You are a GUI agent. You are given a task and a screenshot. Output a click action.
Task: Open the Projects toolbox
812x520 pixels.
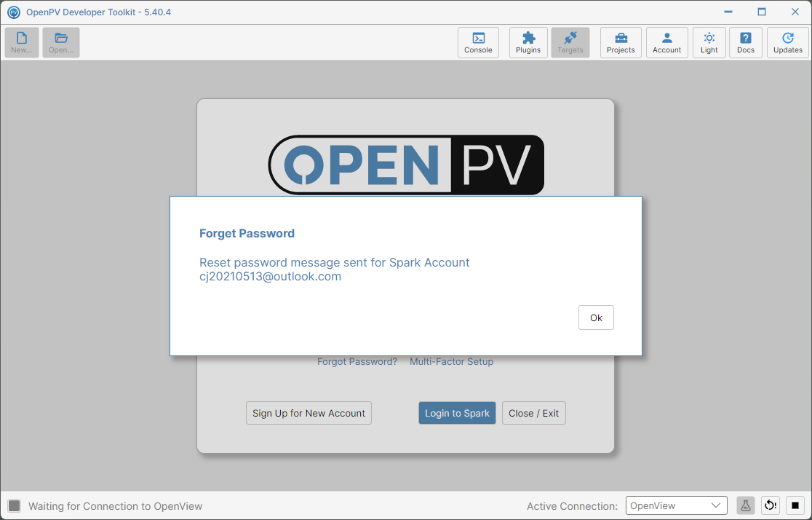click(x=621, y=42)
